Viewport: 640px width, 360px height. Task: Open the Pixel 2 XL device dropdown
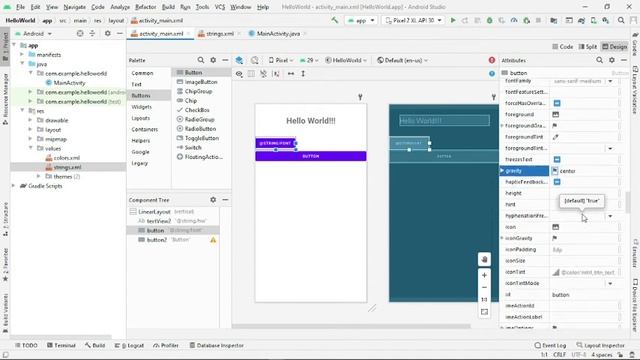pos(413,20)
